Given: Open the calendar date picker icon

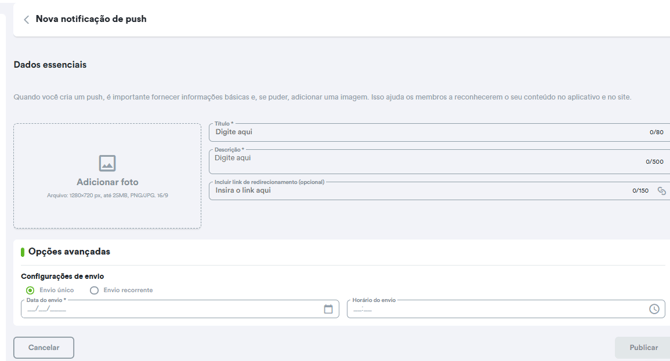Looking at the screenshot, I should [328, 309].
